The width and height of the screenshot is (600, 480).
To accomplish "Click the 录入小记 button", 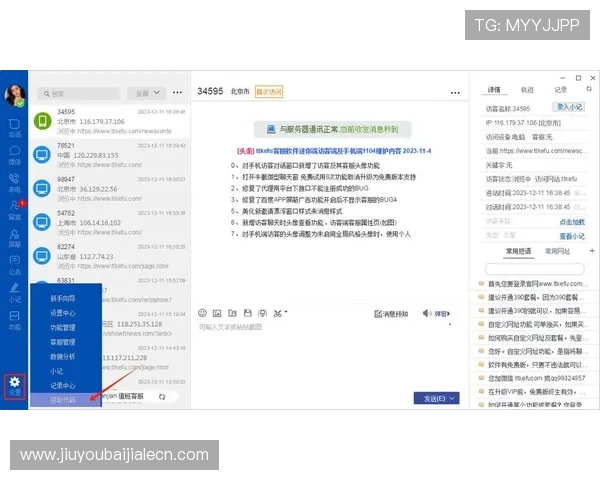I will [569, 107].
